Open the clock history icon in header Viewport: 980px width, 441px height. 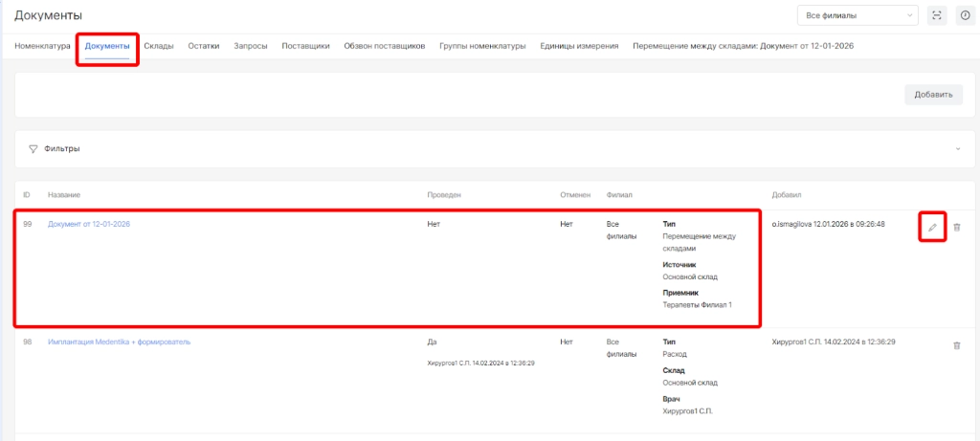(x=965, y=15)
